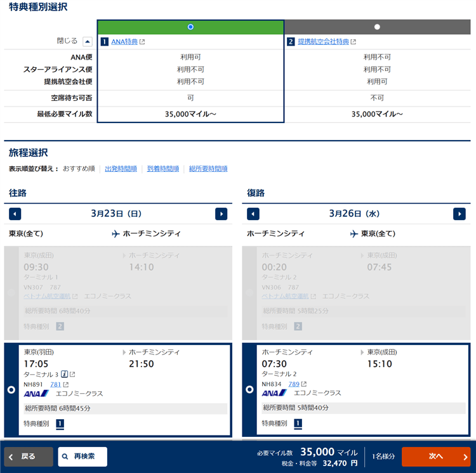Click the Terminal 3 info icon for Haneda

point(64,374)
